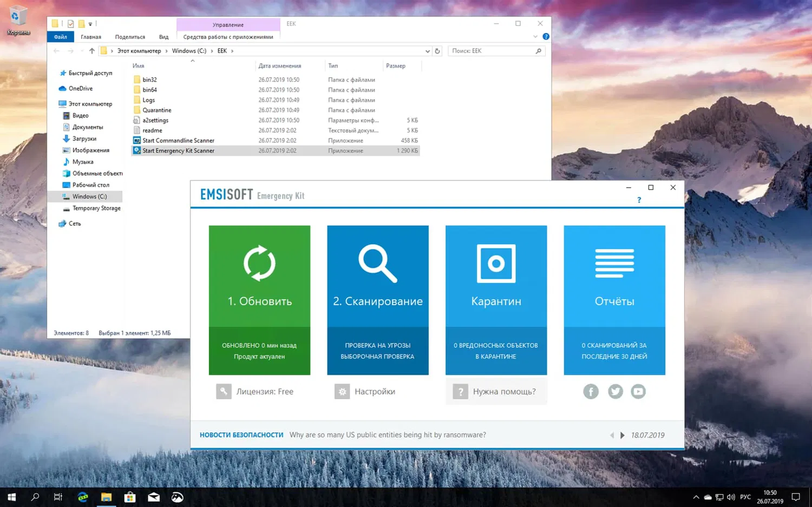
Task: Expand the Quick Access Toolbar dropdown arrow
Action: (91, 23)
